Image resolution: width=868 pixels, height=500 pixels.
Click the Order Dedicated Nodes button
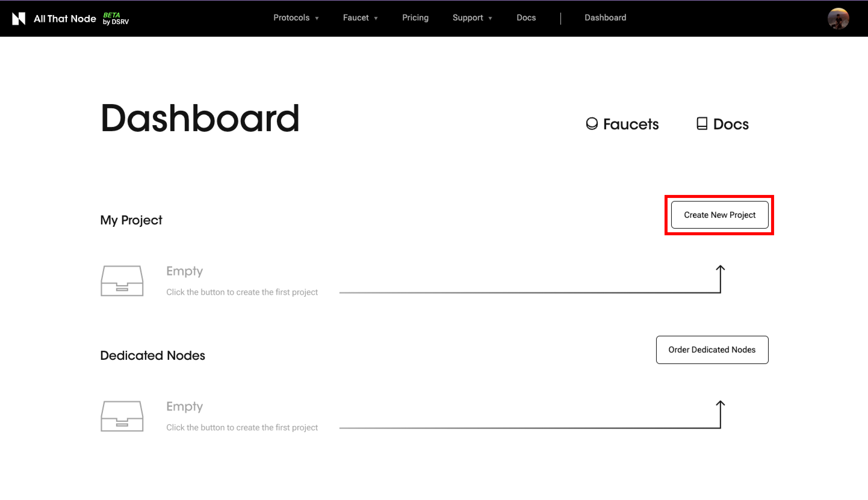tap(712, 350)
